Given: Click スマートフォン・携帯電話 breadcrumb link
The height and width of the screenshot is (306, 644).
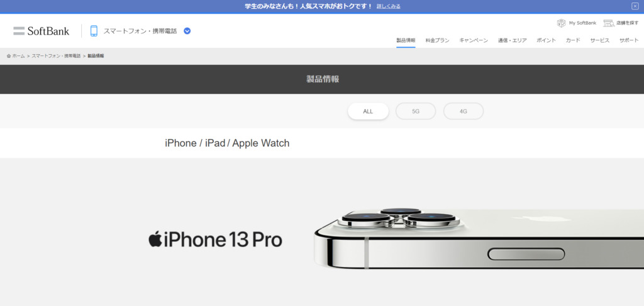Looking at the screenshot, I should pos(56,56).
